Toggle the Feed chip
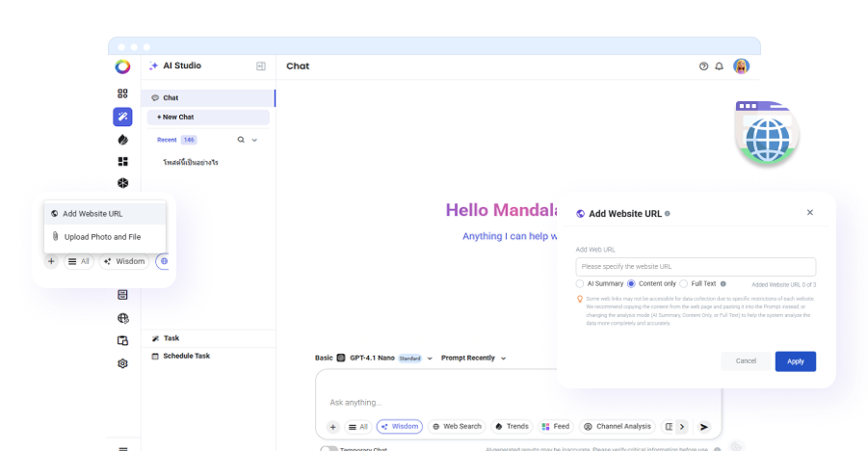This screenshot has width=868, height=451. (x=555, y=427)
